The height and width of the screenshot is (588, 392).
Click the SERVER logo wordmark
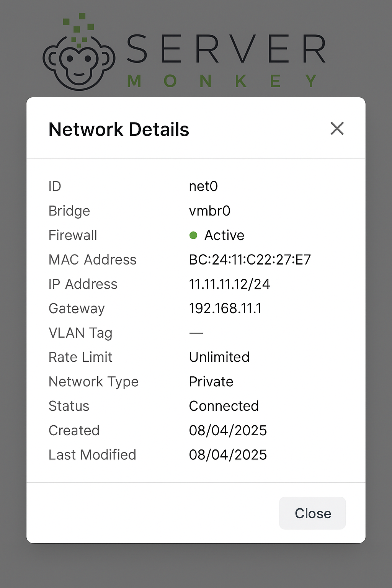coord(226,49)
